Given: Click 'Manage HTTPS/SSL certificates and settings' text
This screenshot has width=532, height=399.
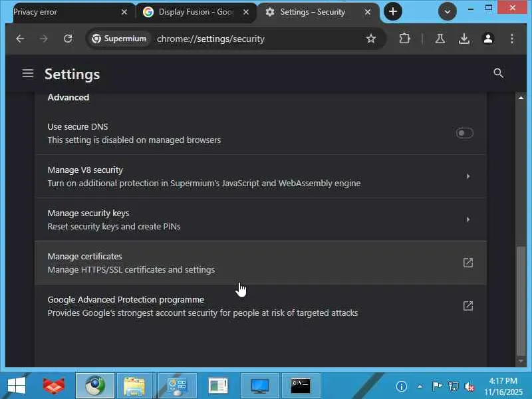Looking at the screenshot, I should [131, 270].
